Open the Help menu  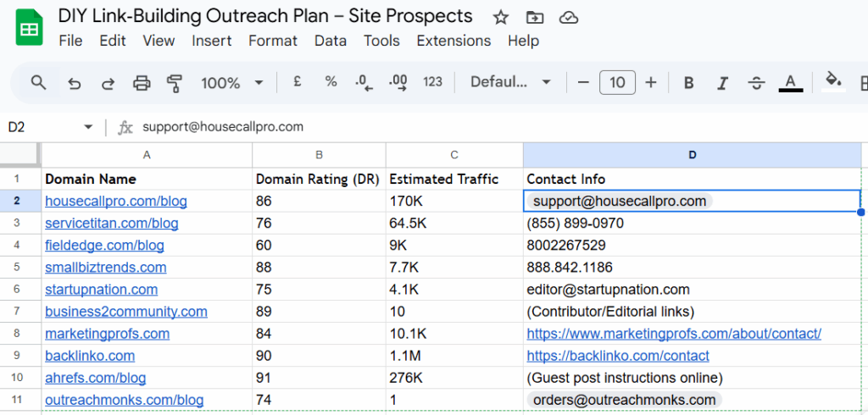pyautogui.click(x=523, y=41)
